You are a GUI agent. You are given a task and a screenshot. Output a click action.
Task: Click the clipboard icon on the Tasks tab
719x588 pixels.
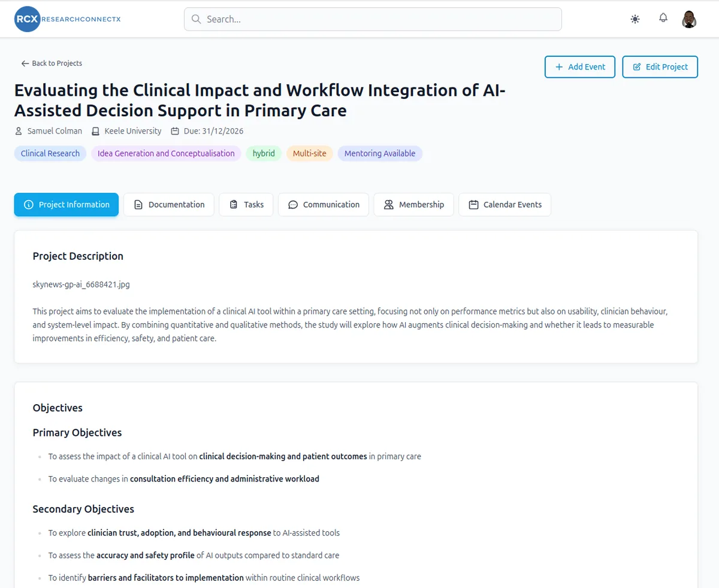tap(234, 205)
